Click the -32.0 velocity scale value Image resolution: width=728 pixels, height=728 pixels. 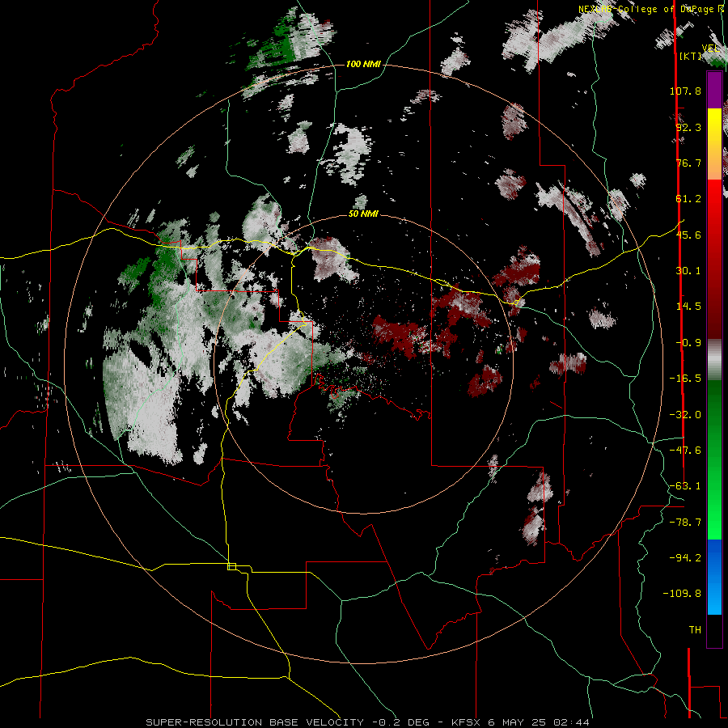tap(685, 415)
